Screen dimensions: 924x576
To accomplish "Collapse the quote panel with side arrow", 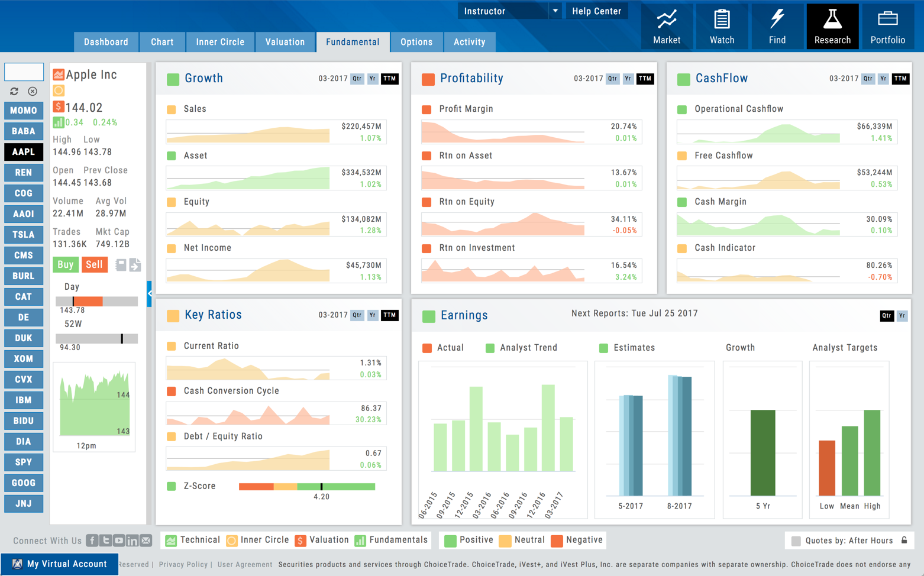I will click(150, 294).
